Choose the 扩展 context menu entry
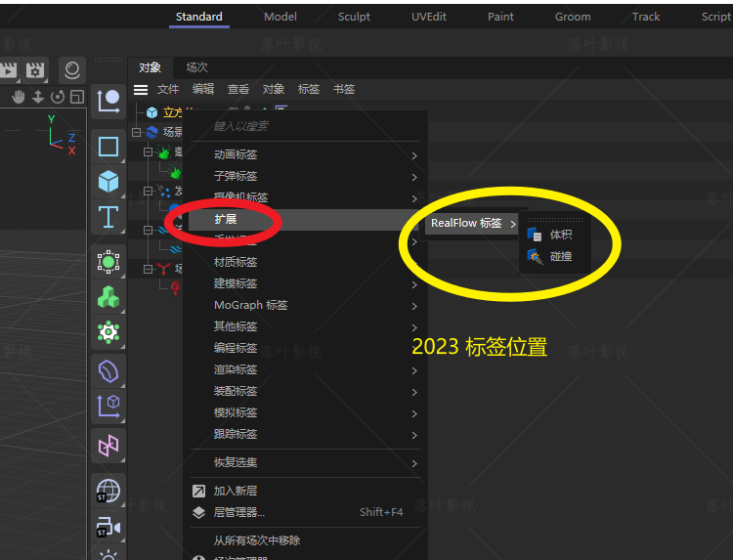 click(304, 220)
